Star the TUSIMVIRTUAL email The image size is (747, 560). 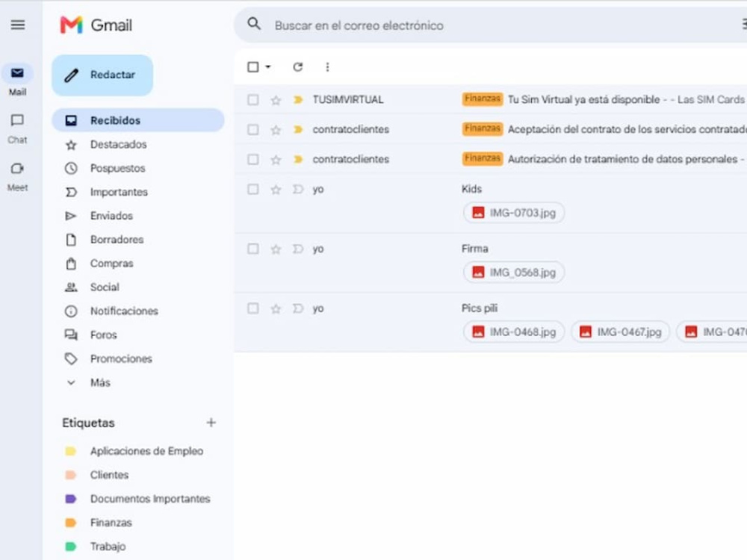coord(276,100)
